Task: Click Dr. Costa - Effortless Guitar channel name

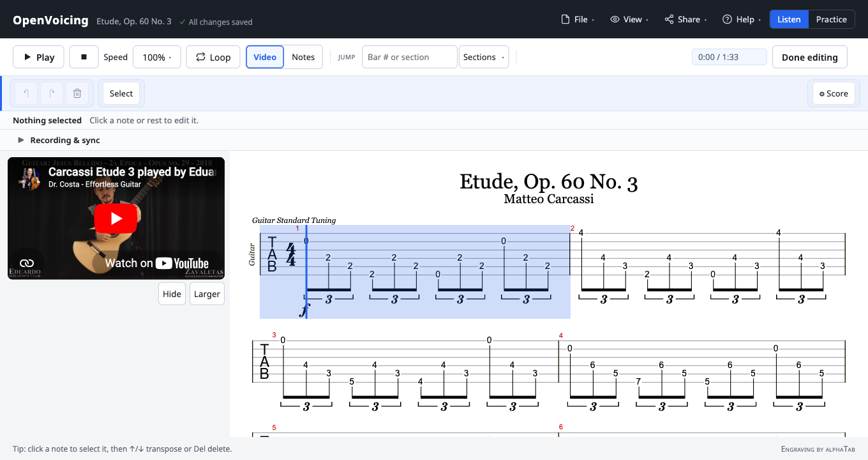Action: [95, 185]
